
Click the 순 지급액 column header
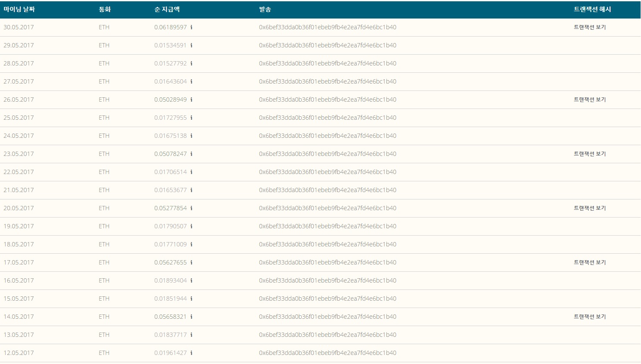pos(167,9)
